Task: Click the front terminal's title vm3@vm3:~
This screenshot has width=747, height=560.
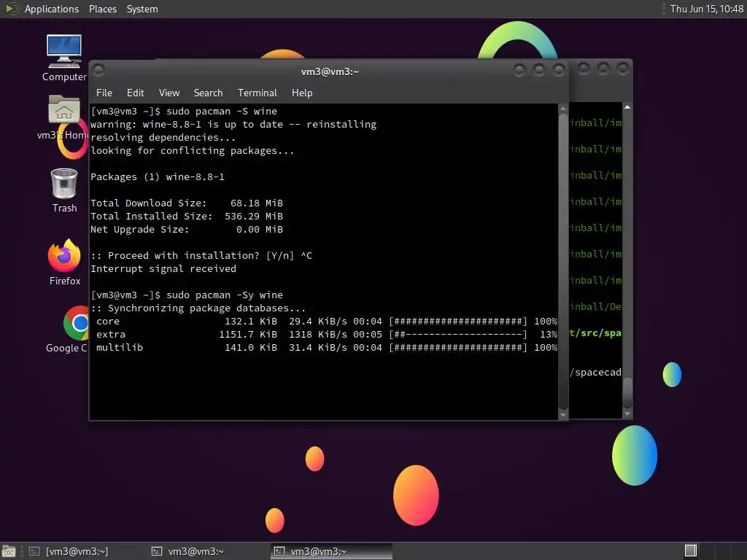Action: (330, 72)
